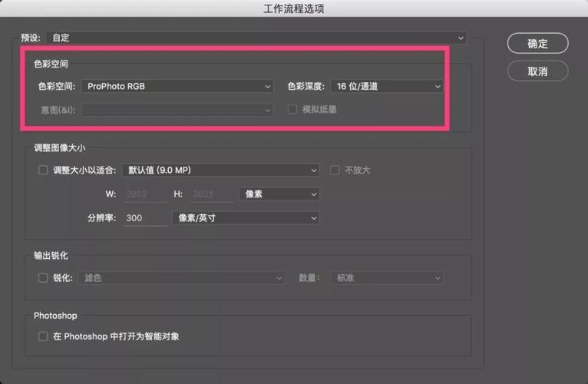The width and height of the screenshot is (588, 384).
Task: Open the 色彩深度 16 位/通道 dropdown
Action: [387, 87]
